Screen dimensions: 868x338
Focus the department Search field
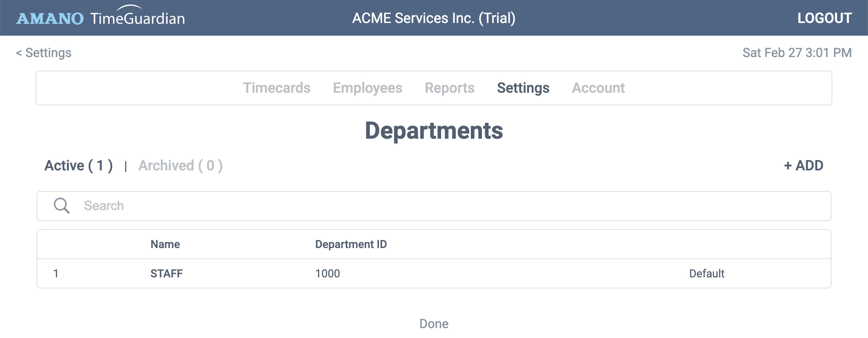point(434,206)
